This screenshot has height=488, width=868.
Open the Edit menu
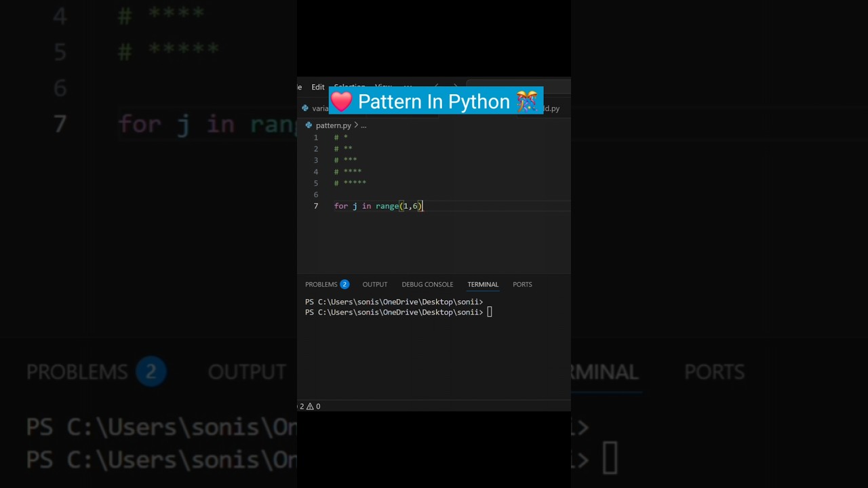click(317, 87)
